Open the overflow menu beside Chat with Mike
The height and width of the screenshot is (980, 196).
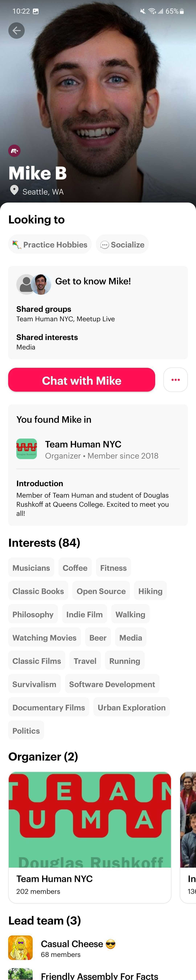[175, 380]
